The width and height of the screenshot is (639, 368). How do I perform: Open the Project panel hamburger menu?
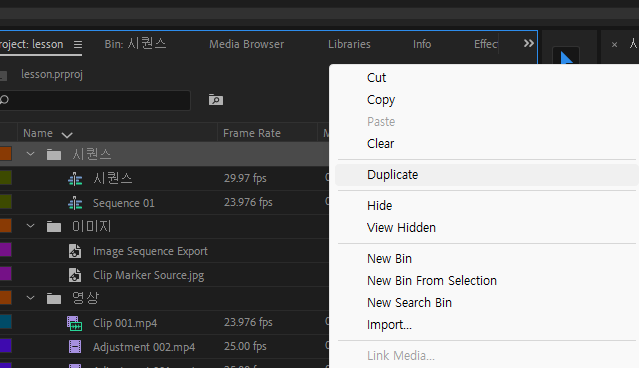click(x=78, y=44)
